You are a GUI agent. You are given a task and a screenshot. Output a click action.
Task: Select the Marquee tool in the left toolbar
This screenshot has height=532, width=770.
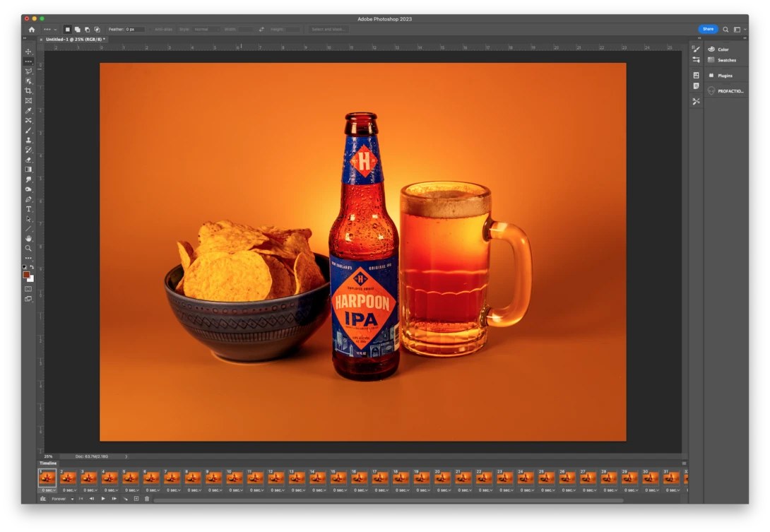(28, 61)
